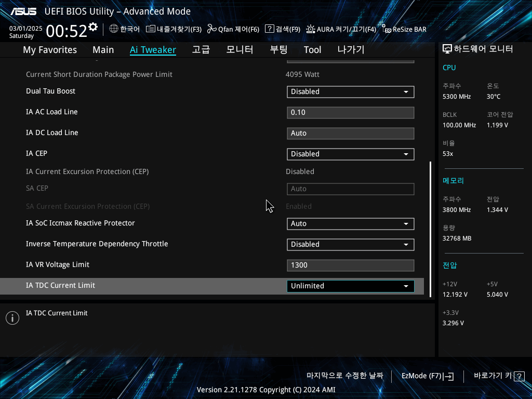Viewport: 532px width, 399px height.
Task: Open Qfan 제어(F6) control
Action: coord(233,29)
